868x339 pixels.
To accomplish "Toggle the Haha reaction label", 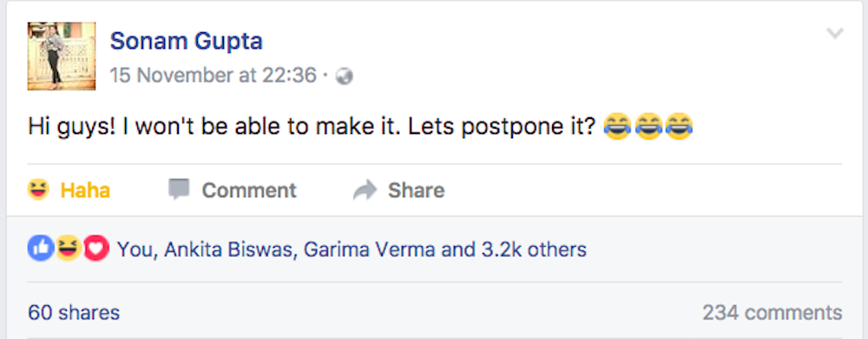I will pos(85,190).
